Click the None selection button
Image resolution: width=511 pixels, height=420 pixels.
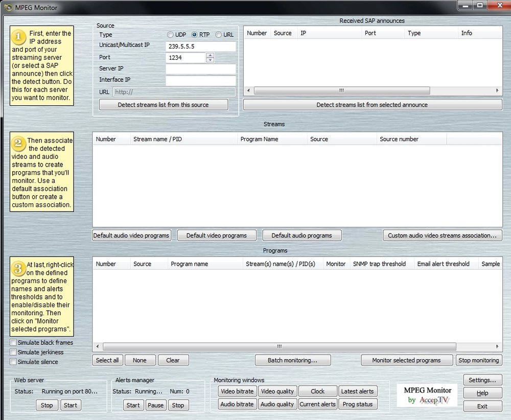140,360
